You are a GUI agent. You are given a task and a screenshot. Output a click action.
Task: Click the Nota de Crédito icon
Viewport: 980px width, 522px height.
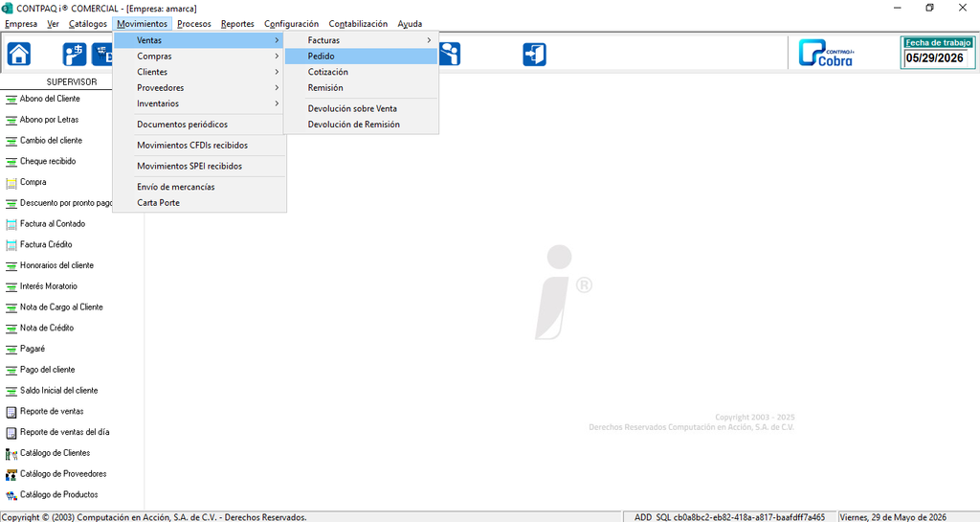click(x=11, y=329)
